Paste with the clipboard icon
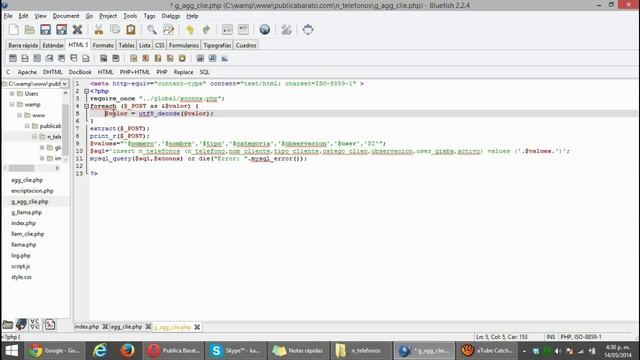640x360 pixels. coord(131,30)
